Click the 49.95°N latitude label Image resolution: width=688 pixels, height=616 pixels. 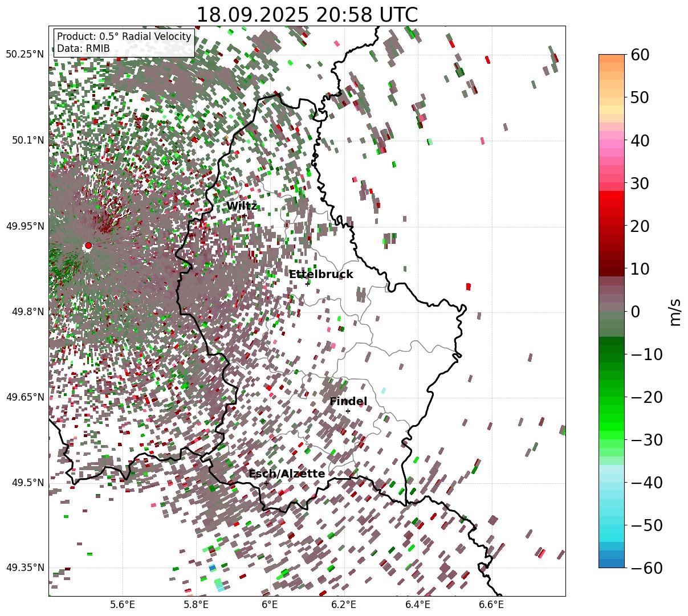[x=25, y=226]
